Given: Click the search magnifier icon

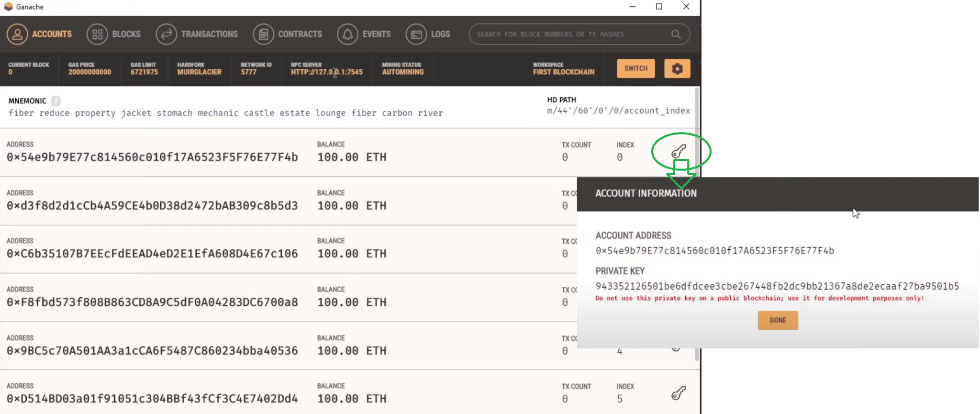Looking at the screenshot, I should (x=676, y=34).
